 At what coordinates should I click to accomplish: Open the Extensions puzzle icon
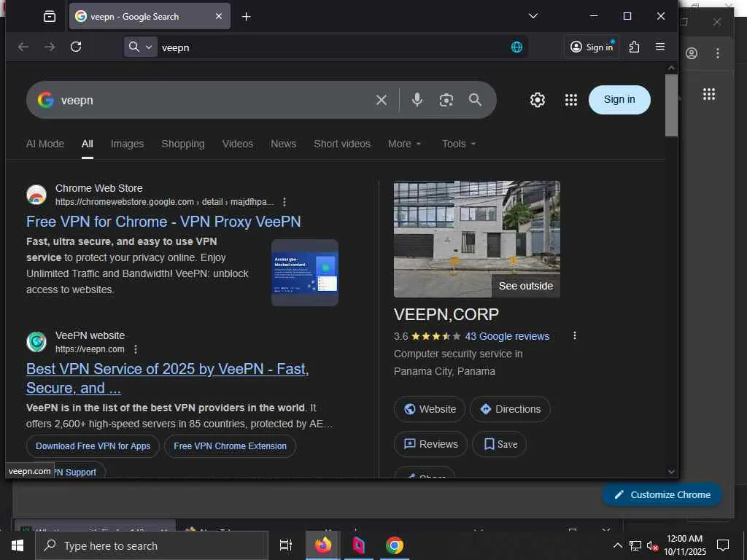[634, 47]
